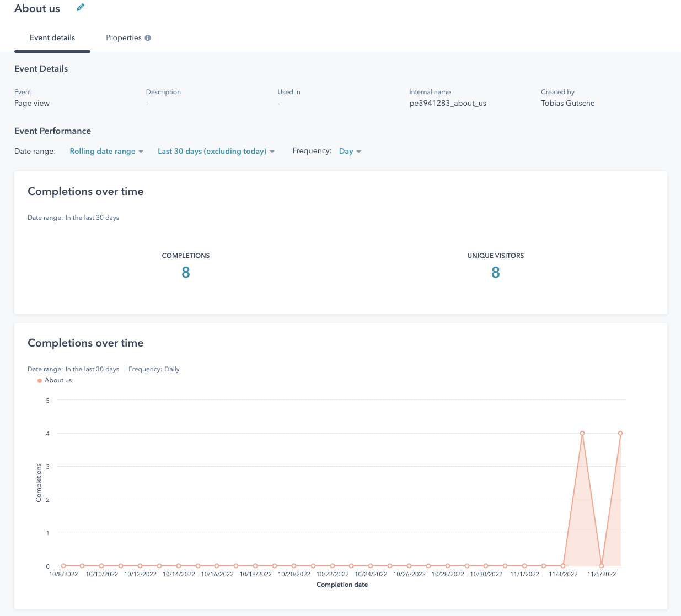This screenshot has height=616, width=681.
Task: Click the last chart data point at 4
Action: [620, 434]
